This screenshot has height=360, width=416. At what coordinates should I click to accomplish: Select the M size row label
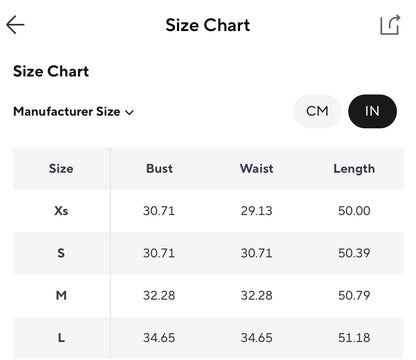coord(61,295)
